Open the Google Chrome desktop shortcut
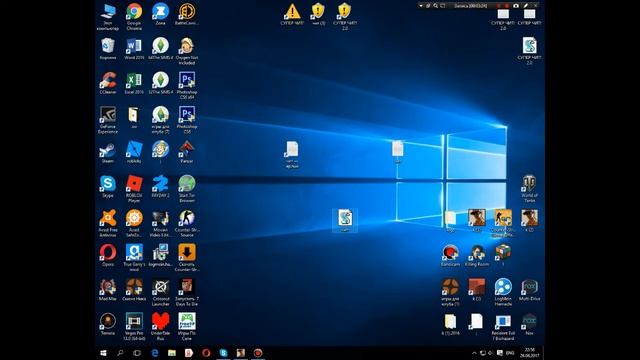Image resolution: width=640 pixels, height=360 pixels. [x=134, y=16]
